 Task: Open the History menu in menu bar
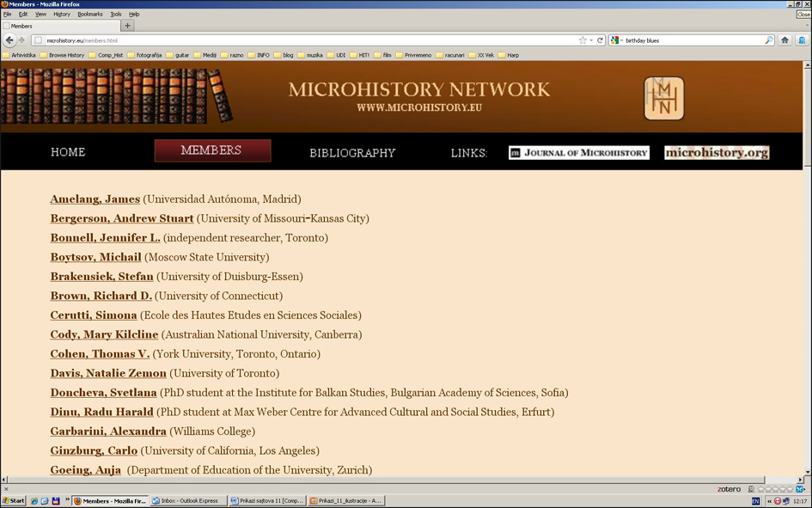(62, 14)
